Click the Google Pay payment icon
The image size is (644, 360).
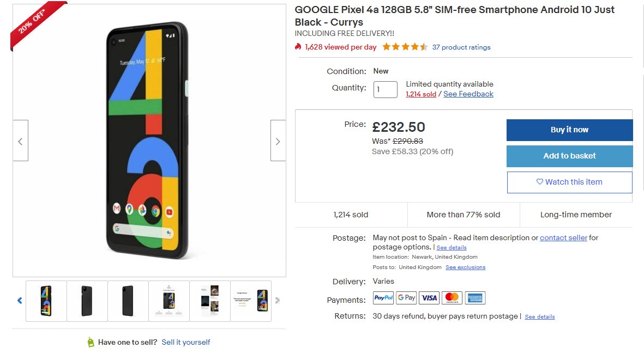(x=406, y=298)
